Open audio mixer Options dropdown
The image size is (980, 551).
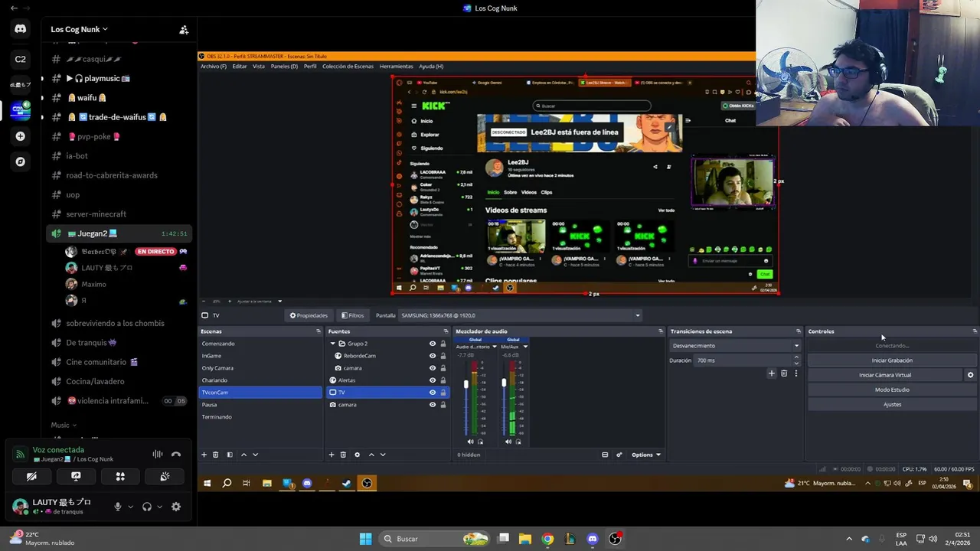[646, 455]
